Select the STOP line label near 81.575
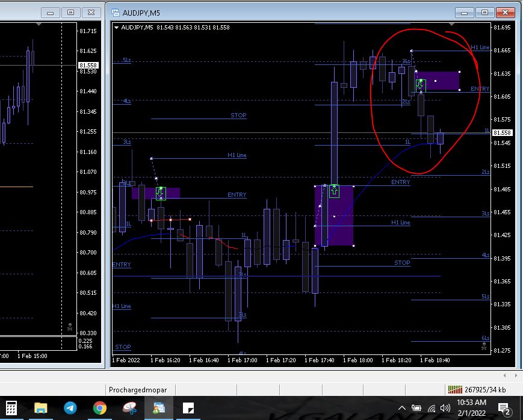The width and height of the screenshot is (523, 420). pyautogui.click(x=238, y=115)
